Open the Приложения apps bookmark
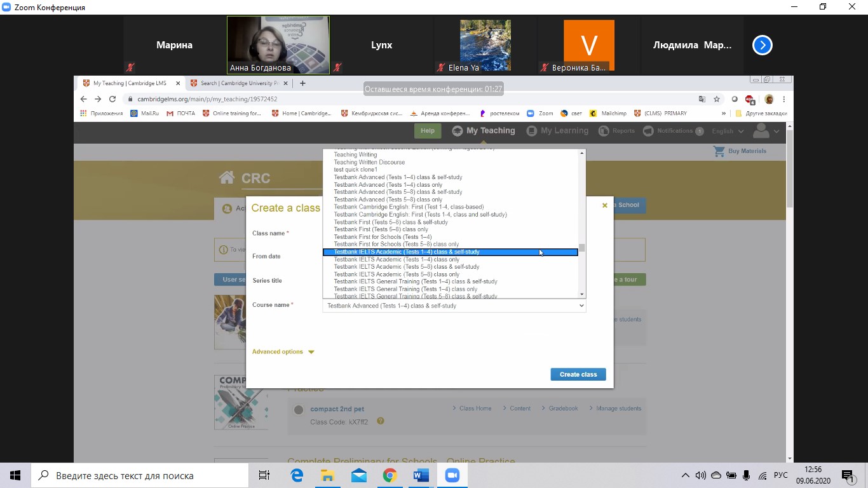 (102, 114)
